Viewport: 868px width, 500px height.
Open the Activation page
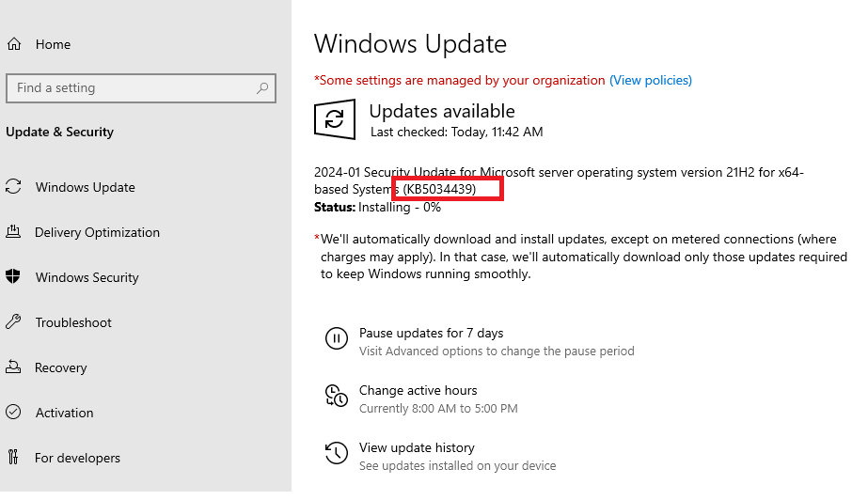pyautogui.click(x=64, y=413)
